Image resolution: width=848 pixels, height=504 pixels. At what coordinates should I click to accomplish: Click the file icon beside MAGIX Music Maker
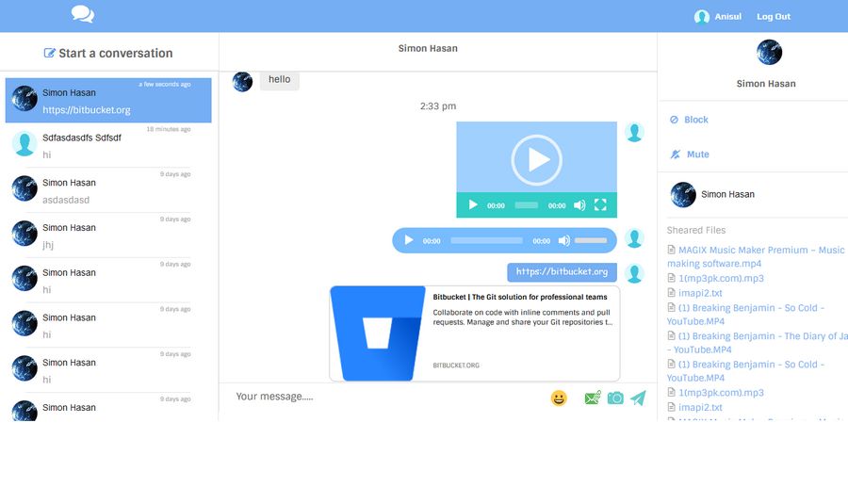(671, 250)
